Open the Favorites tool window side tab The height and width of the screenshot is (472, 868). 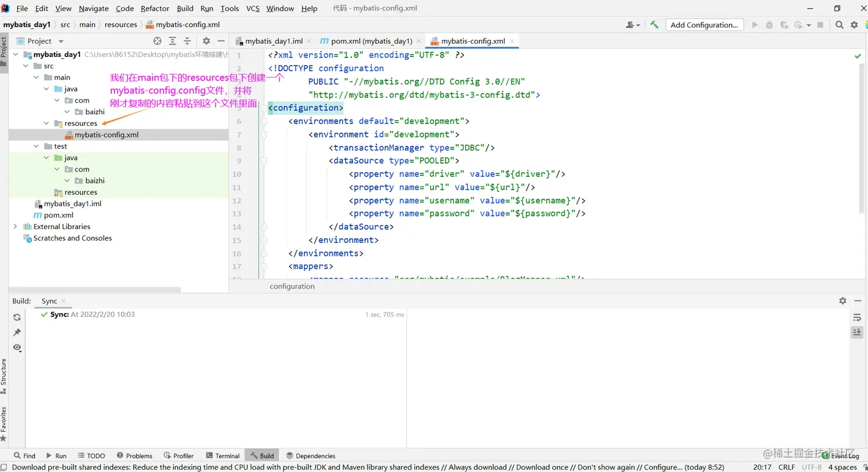3,424
